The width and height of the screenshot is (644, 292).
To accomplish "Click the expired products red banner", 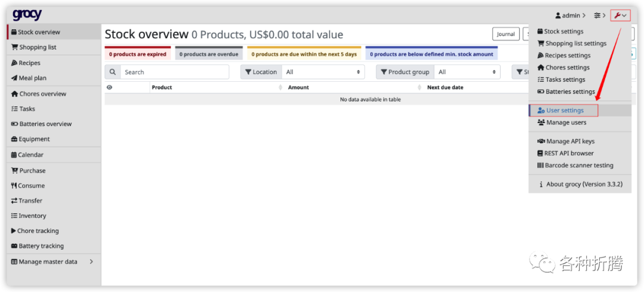I will tap(138, 54).
